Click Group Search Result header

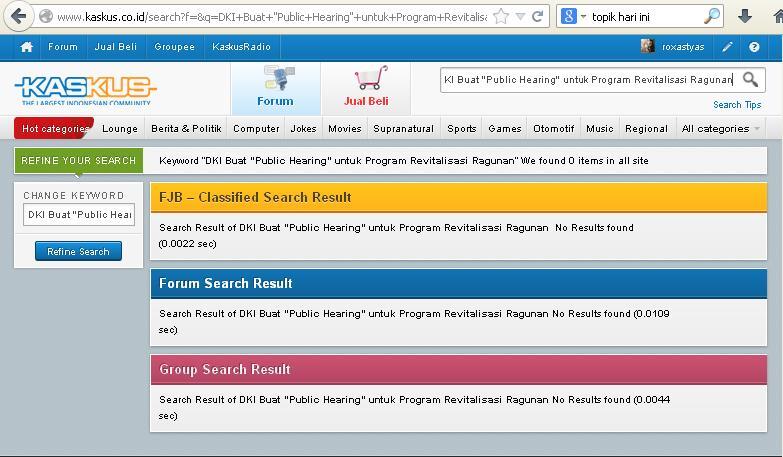[458, 370]
